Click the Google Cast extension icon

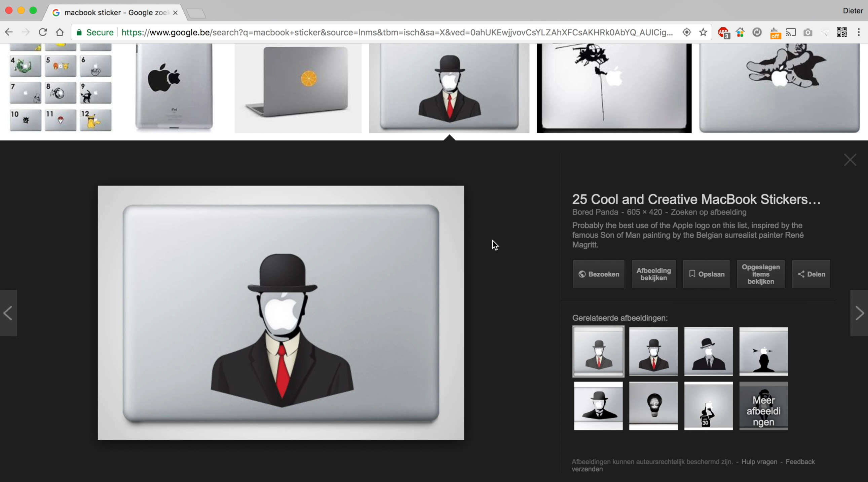pyautogui.click(x=791, y=32)
